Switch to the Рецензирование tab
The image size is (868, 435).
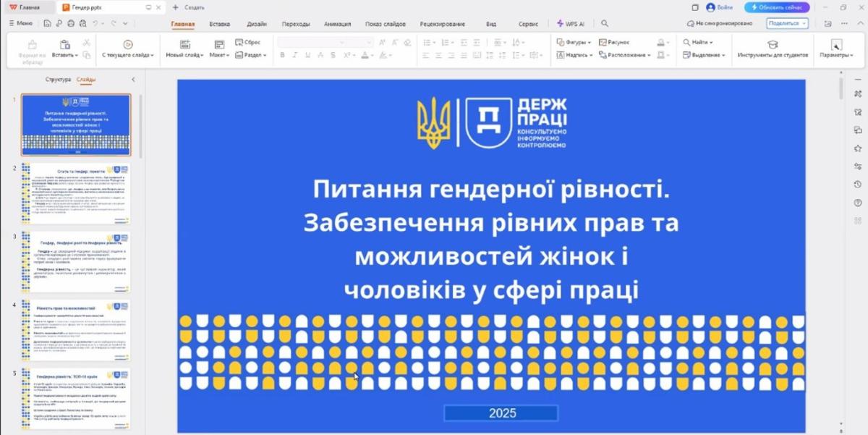tap(443, 24)
